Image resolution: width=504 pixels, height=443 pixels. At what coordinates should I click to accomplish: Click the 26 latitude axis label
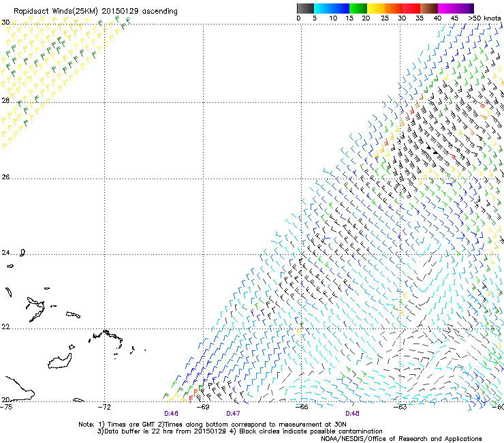[5, 177]
